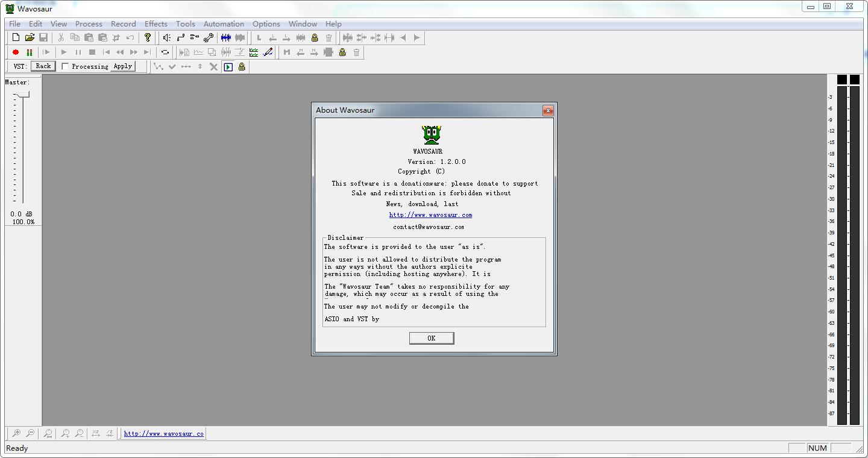This screenshot has height=458, width=868.
Task: Click the VST Apply button
Action: (x=123, y=66)
